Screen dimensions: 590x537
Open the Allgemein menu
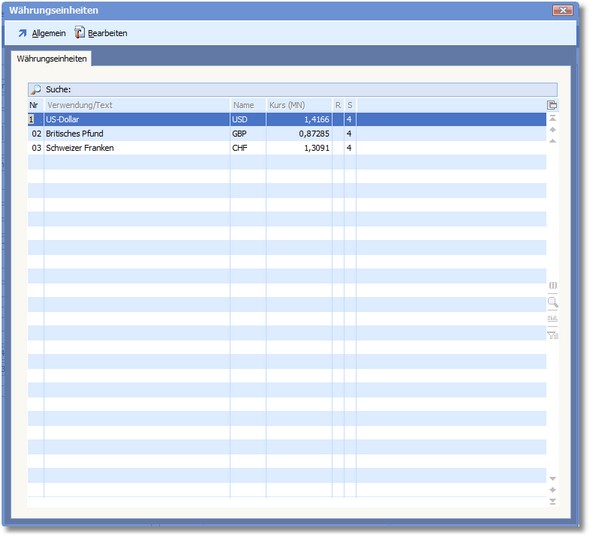[x=42, y=33]
